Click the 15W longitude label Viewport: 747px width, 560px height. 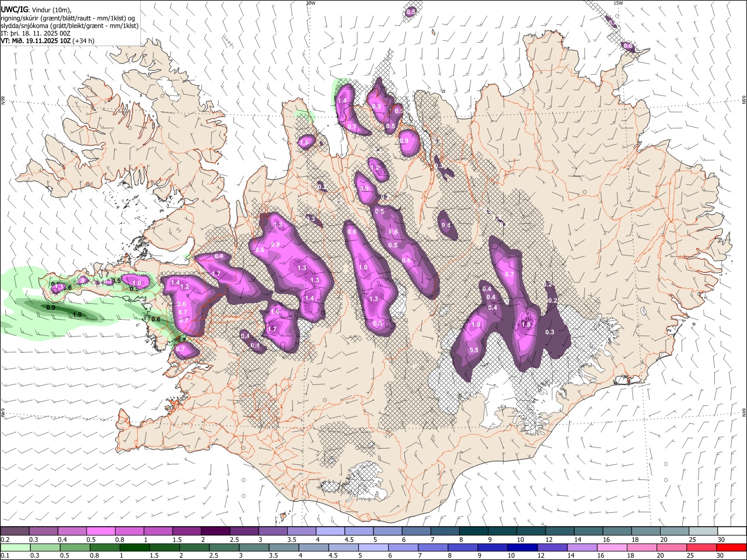(x=618, y=3)
